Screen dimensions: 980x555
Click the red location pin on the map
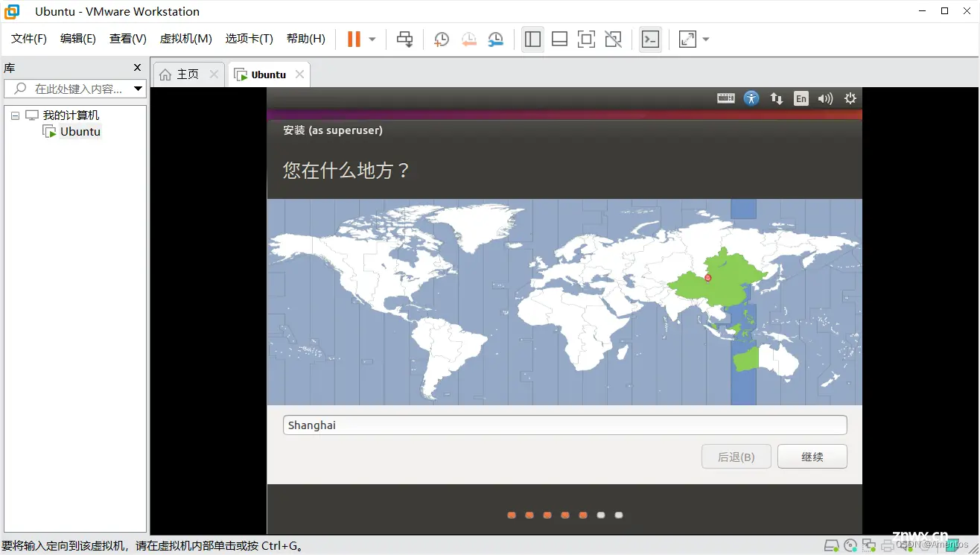click(x=707, y=278)
